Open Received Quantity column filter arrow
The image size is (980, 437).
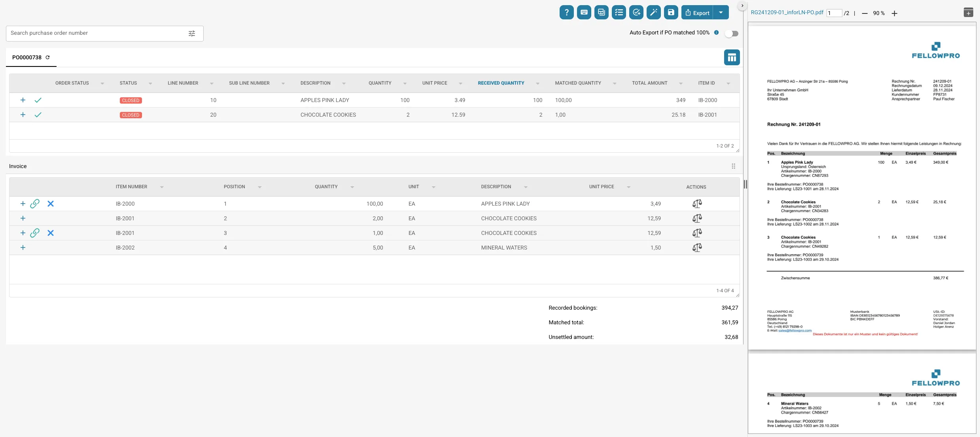pyautogui.click(x=537, y=83)
